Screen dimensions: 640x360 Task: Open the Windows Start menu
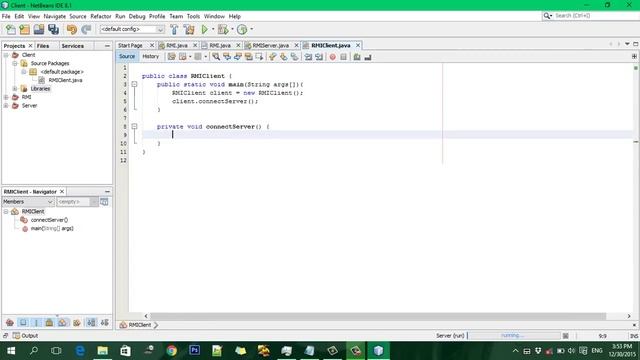[x=11, y=351]
